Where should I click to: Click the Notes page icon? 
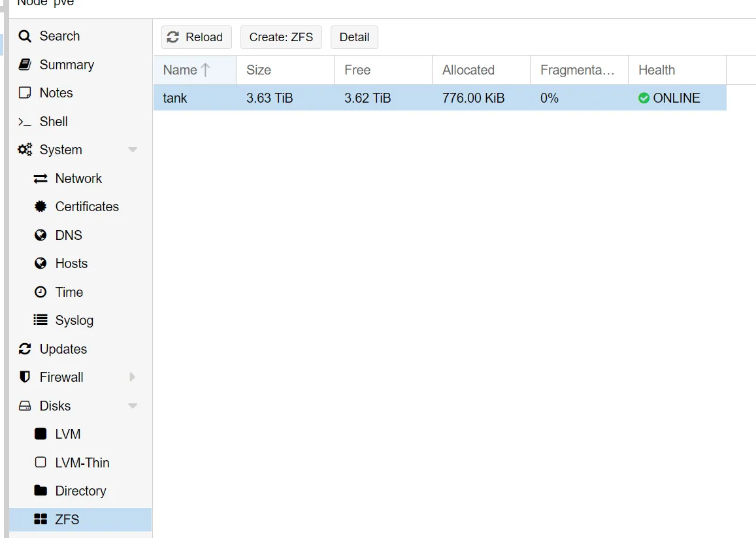pos(25,93)
